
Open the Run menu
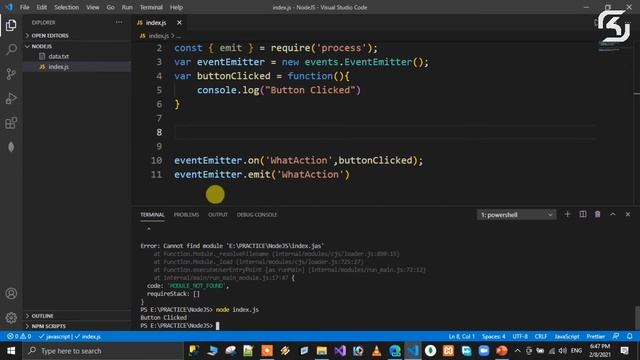coord(127,7)
